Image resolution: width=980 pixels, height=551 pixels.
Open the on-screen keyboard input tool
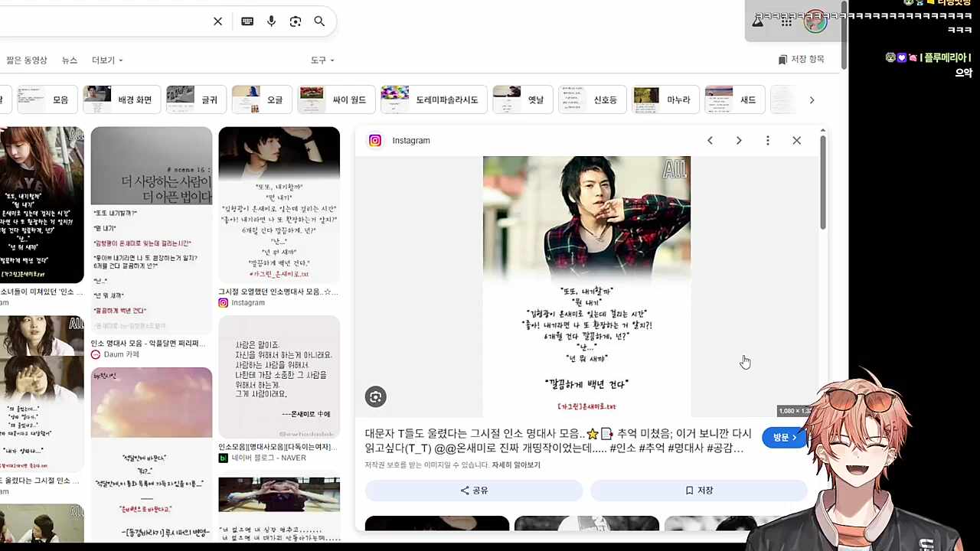(x=247, y=21)
